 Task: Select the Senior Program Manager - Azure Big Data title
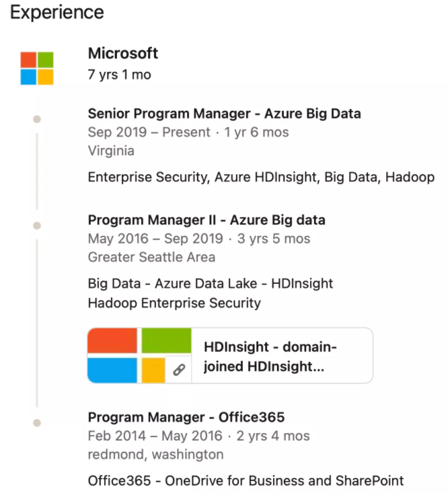coord(224,114)
